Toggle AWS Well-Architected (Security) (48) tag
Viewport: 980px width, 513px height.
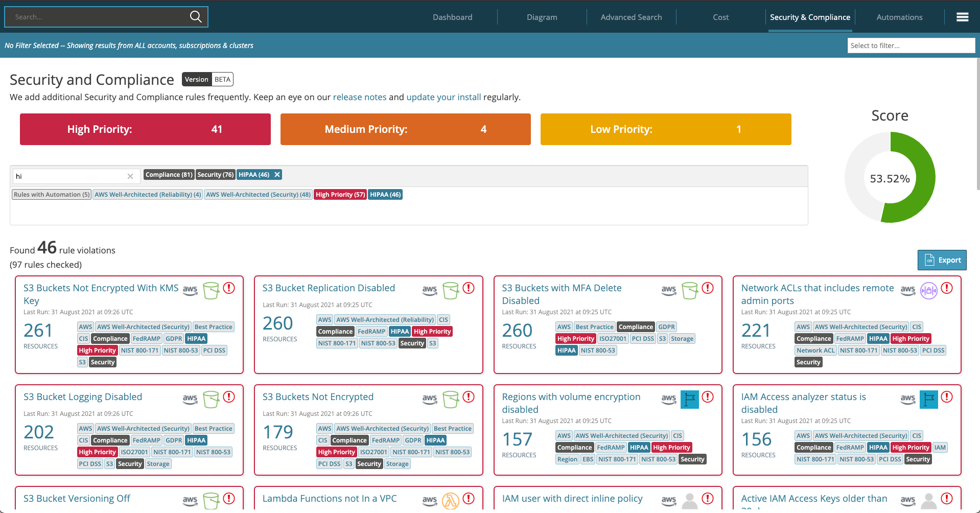click(259, 195)
